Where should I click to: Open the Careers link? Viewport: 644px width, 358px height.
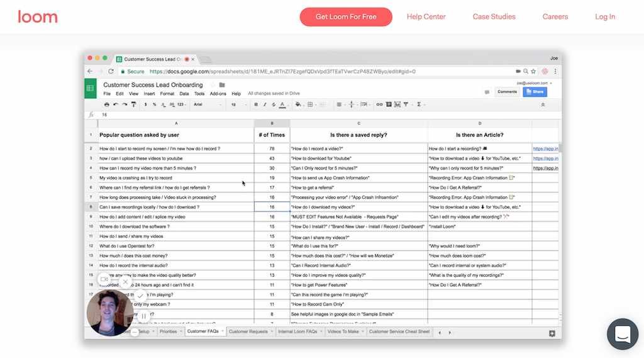coord(555,17)
